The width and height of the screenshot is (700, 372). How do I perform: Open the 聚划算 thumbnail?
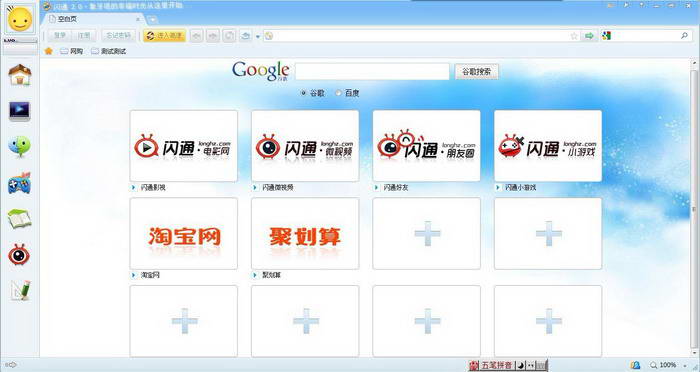(x=305, y=234)
